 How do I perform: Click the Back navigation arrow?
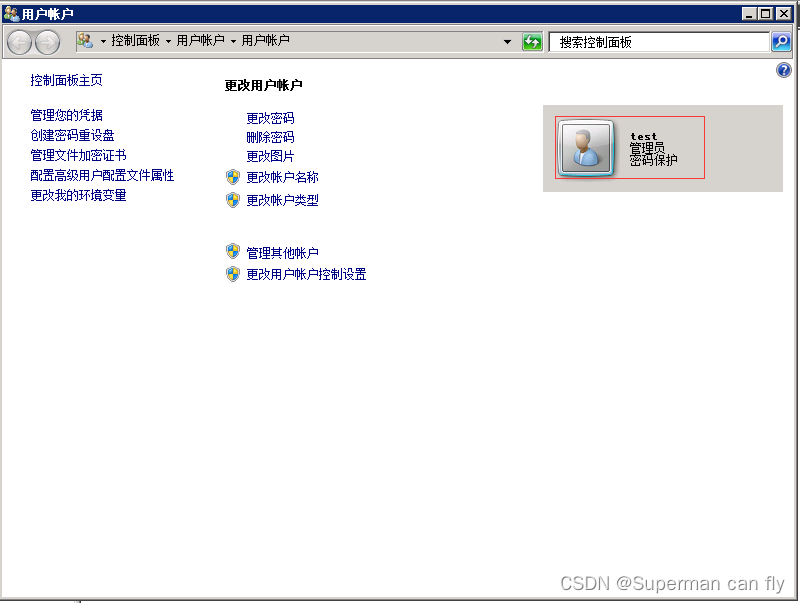(19, 42)
